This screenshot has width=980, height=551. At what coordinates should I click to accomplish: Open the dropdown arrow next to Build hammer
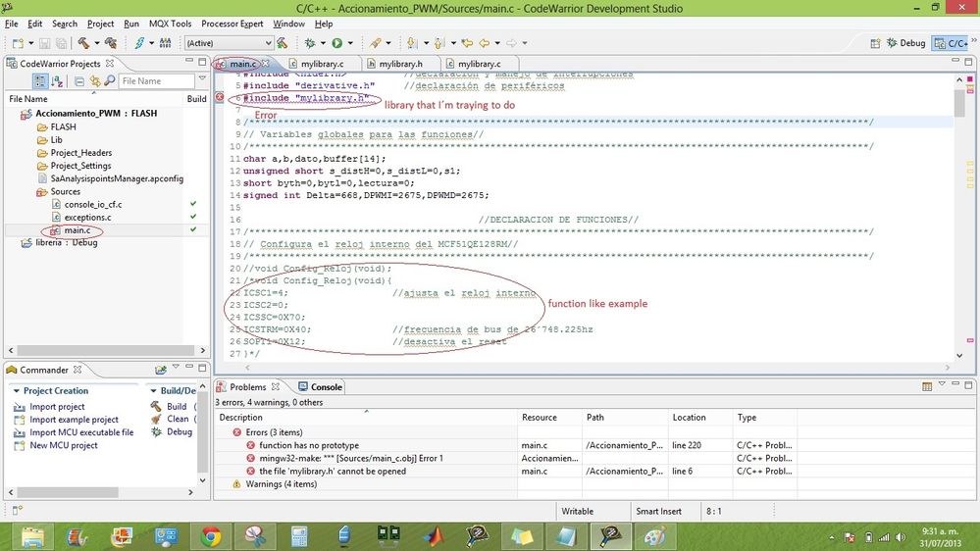point(97,43)
